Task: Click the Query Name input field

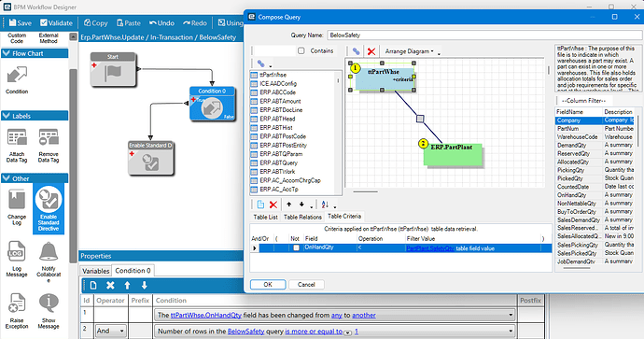Action: tap(484, 35)
